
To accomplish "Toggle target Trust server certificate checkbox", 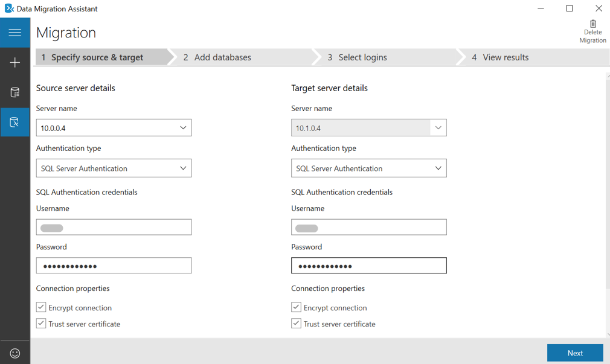I will [296, 324].
